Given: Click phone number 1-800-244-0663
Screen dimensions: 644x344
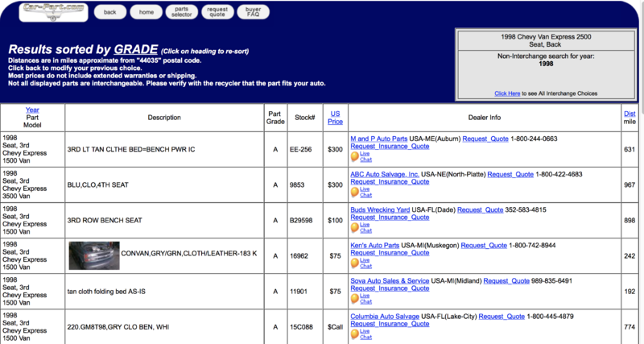Looking at the screenshot, I should point(534,139).
